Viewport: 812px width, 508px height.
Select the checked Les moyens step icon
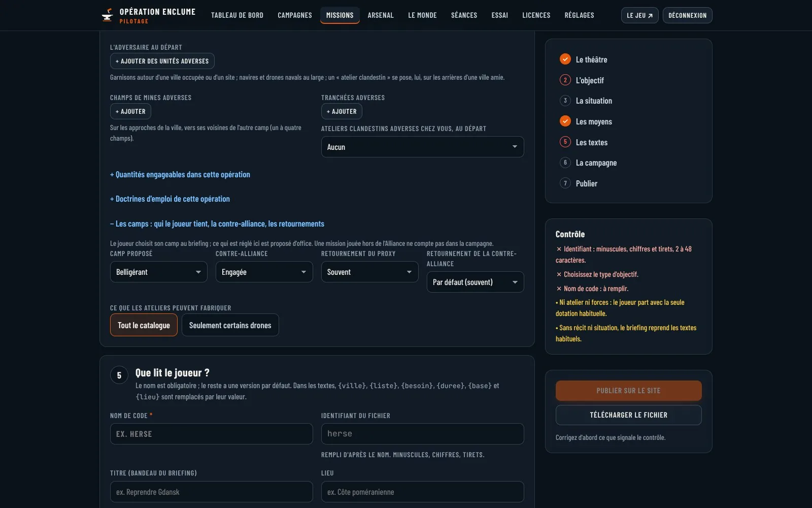click(565, 121)
